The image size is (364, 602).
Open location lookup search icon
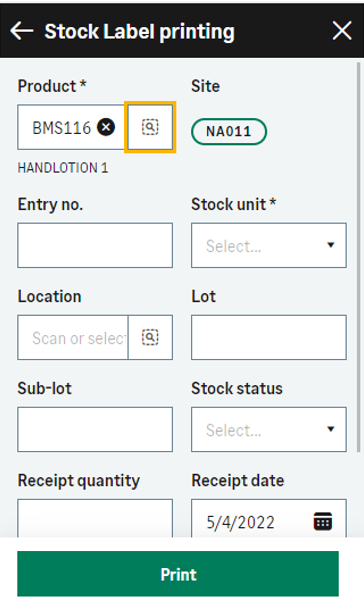point(150,337)
